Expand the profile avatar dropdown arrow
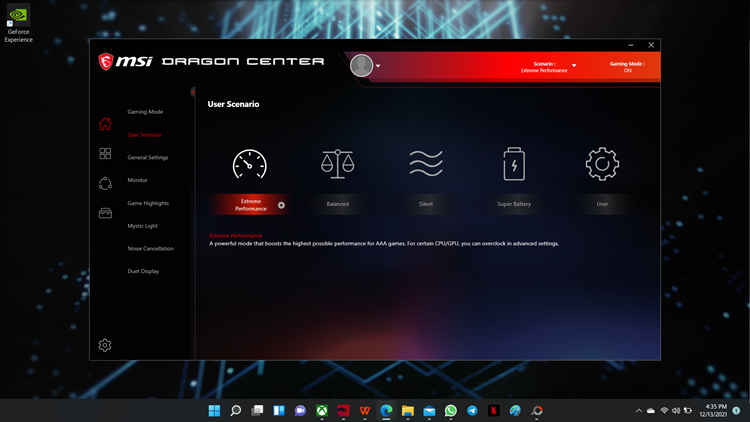This screenshot has width=750, height=422. coord(378,66)
